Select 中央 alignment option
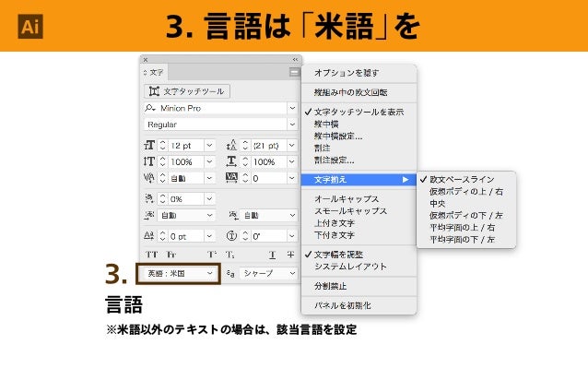The width and height of the screenshot is (588, 368). [x=466, y=203]
